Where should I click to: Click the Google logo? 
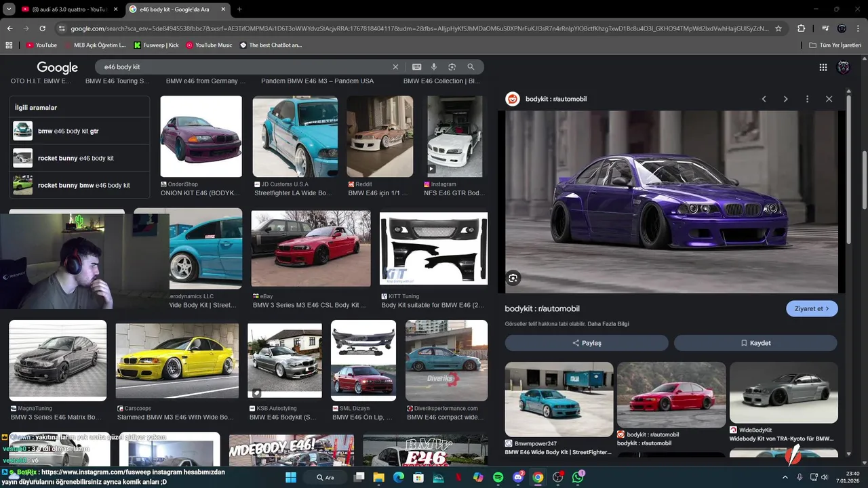(x=57, y=67)
